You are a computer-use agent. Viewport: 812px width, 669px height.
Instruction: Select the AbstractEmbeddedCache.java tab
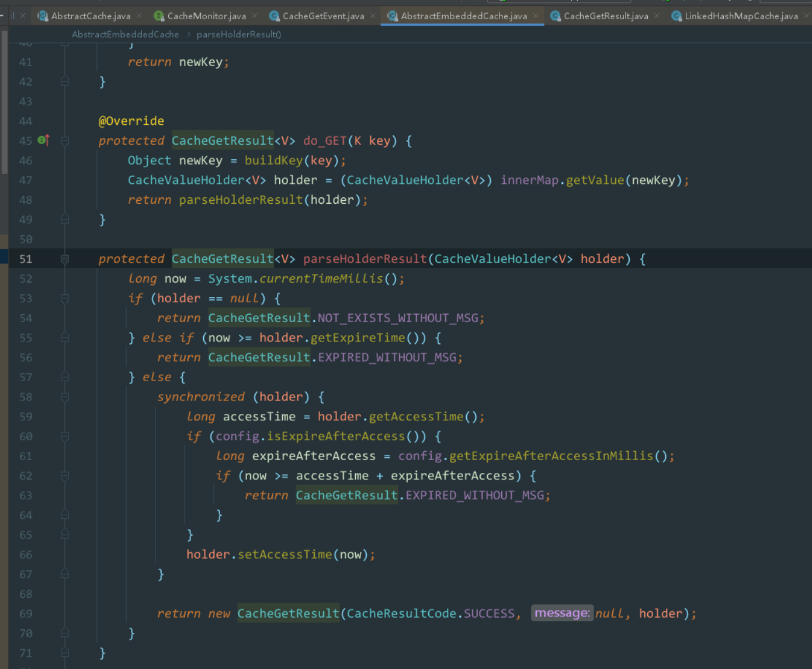point(463,16)
